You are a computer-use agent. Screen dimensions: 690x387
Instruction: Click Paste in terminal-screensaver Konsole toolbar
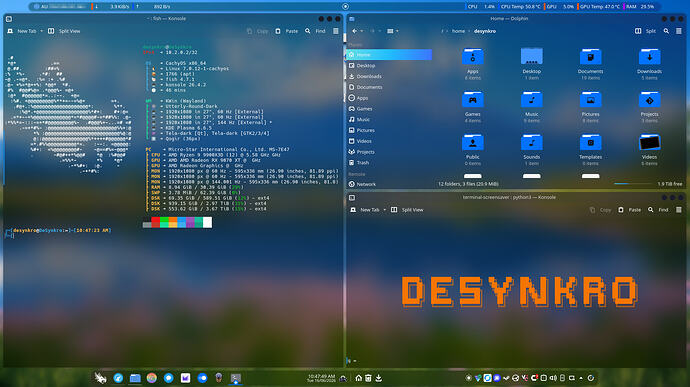pos(629,210)
